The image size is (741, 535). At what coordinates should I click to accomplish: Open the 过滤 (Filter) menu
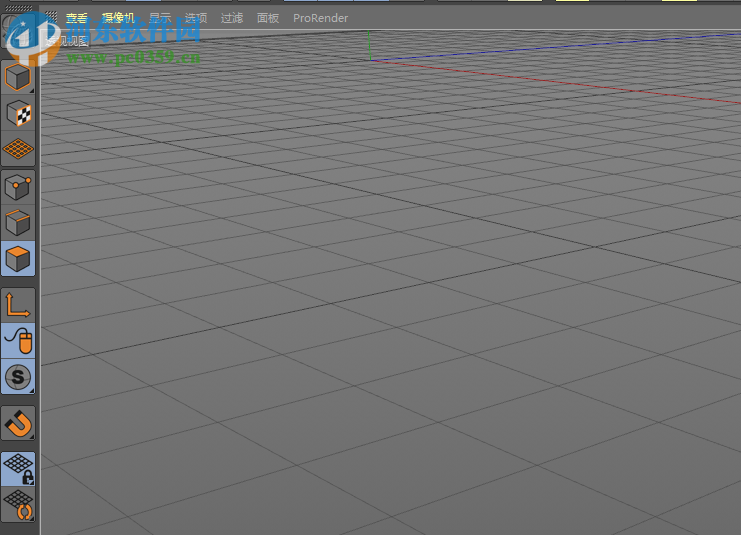pyautogui.click(x=232, y=18)
